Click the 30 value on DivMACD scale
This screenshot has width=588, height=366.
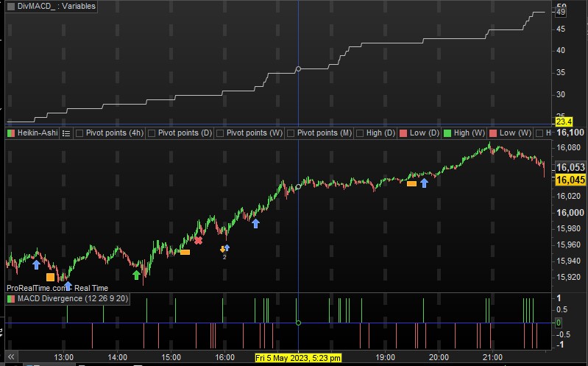click(x=561, y=94)
